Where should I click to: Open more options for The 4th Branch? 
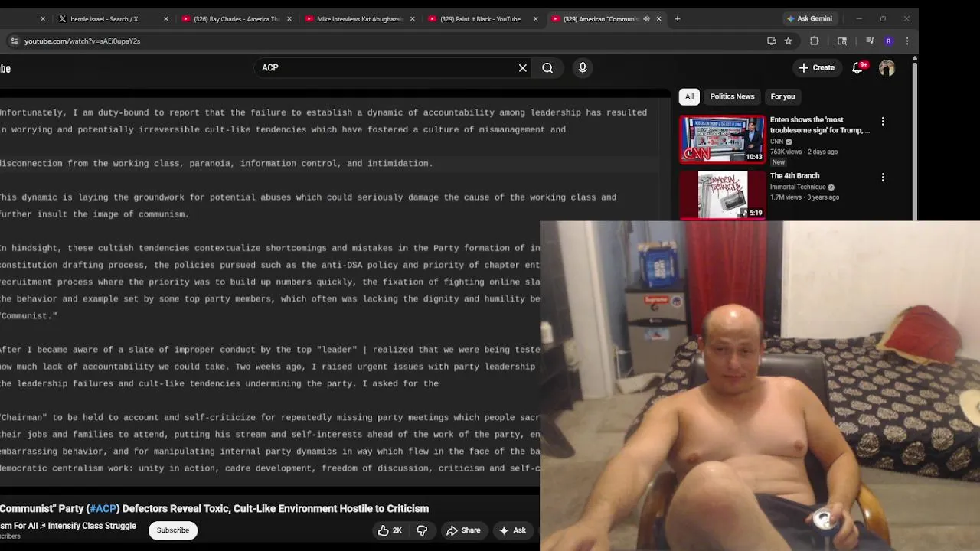tap(883, 178)
